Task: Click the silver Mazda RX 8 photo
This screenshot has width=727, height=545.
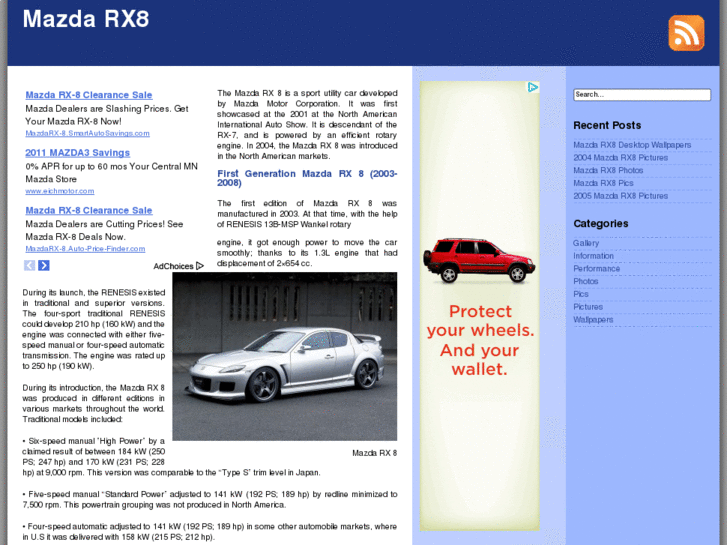Action: [x=285, y=356]
